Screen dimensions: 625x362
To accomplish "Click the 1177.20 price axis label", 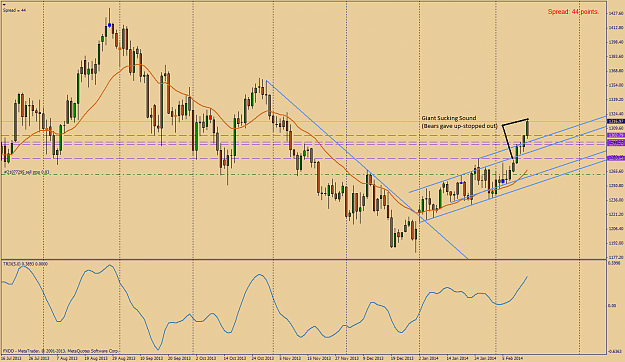I will (615, 258).
